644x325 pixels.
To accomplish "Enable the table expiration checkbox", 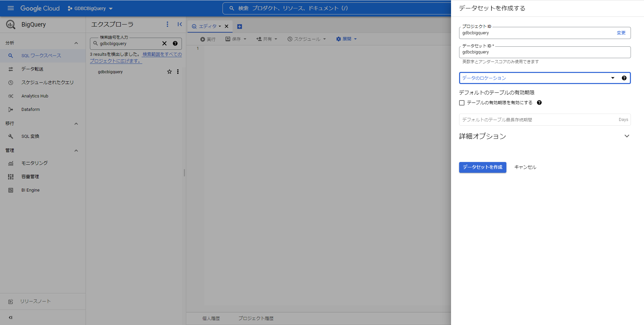I will pos(462,103).
